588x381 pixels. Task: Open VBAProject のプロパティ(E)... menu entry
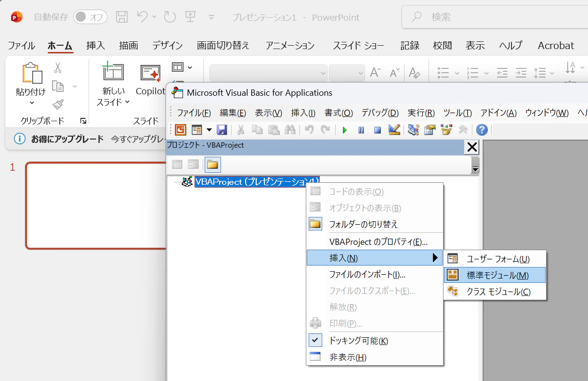pos(375,242)
